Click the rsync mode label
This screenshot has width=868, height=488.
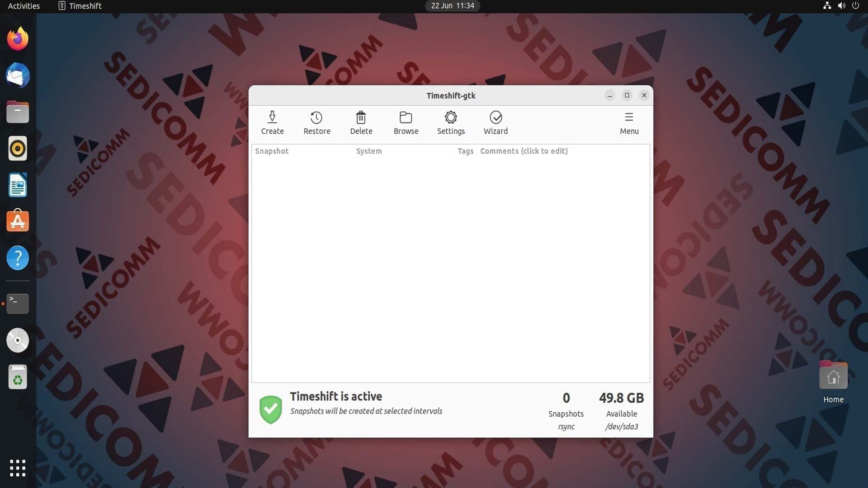(x=566, y=427)
